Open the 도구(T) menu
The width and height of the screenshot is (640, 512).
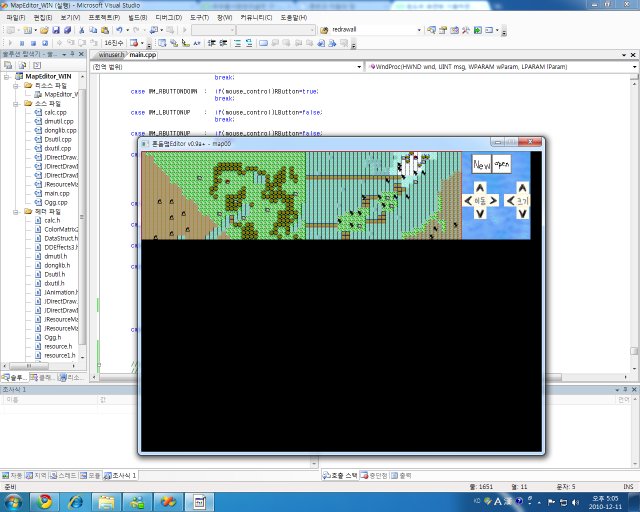coord(199,18)
